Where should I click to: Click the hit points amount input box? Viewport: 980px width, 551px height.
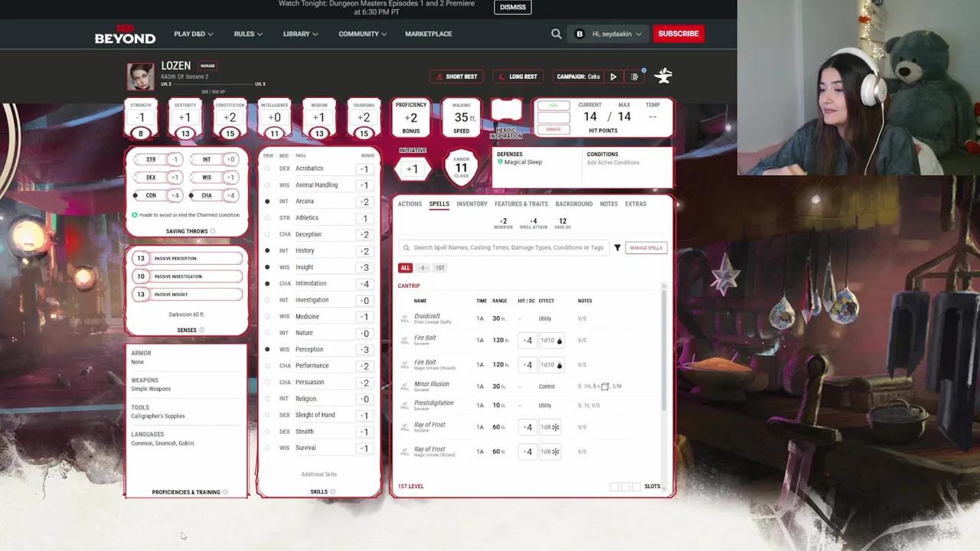click(x=554, y=118)
